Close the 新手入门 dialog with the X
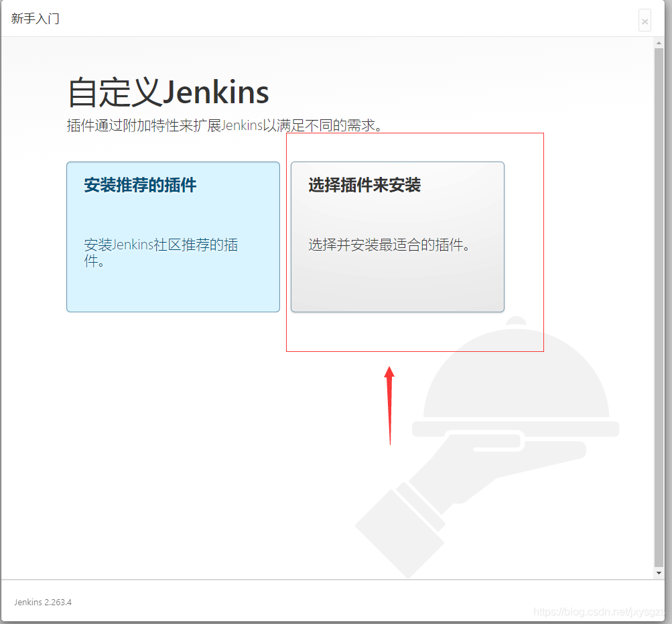Viewport: 672px width, 624px height. (645, 21)
